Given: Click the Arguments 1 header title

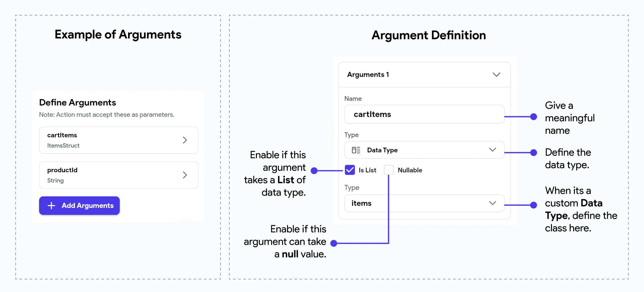Looking at the screenshot, I should click(368, 75).
